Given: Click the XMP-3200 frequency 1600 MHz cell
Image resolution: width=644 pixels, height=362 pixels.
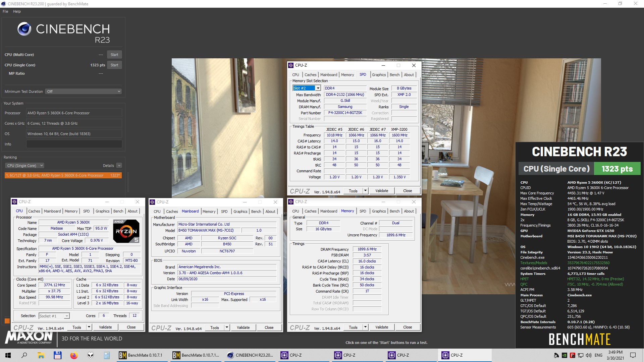Looking at the screenshot, I should point(399,135).
